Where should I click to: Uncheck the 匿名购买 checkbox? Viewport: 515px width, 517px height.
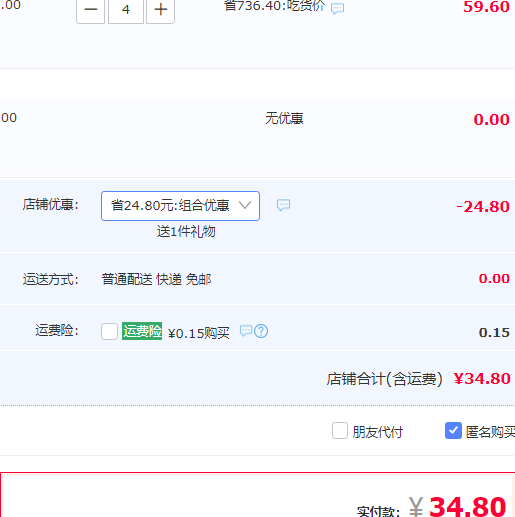453,431
